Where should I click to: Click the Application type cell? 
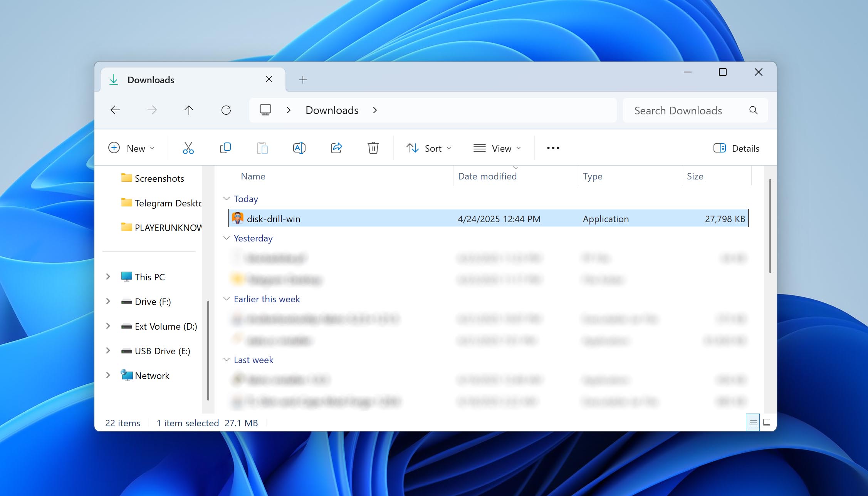[606, 219]
